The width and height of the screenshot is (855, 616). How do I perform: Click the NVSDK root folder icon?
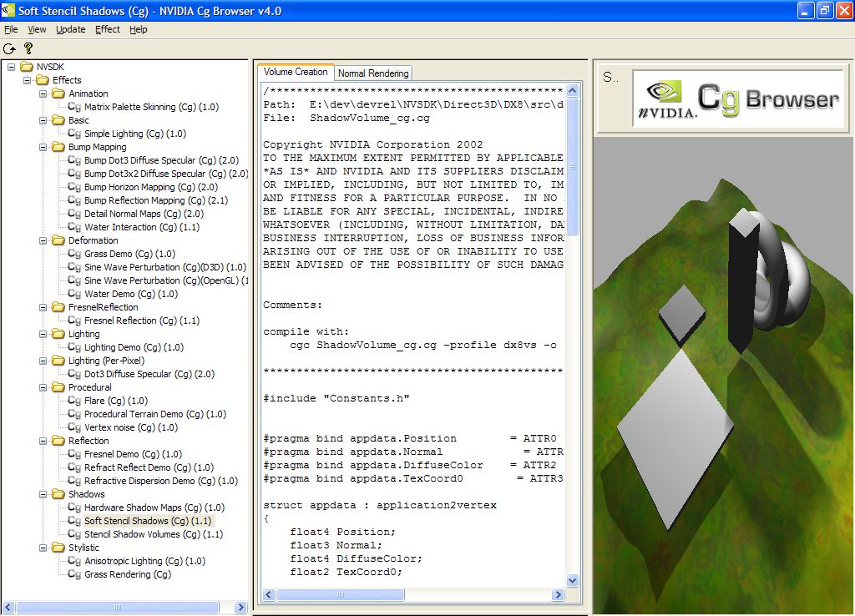pyautogui.click(x=27, y=67)
